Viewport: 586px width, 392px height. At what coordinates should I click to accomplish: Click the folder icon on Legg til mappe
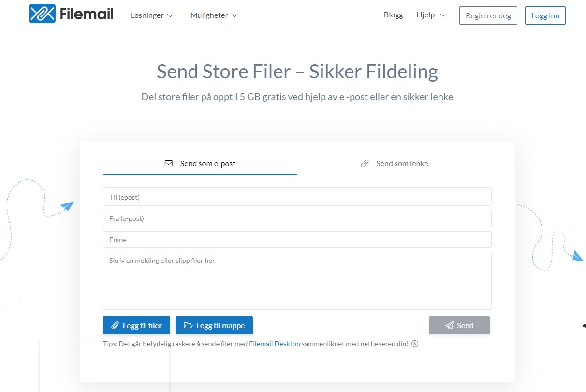point(188,325)
